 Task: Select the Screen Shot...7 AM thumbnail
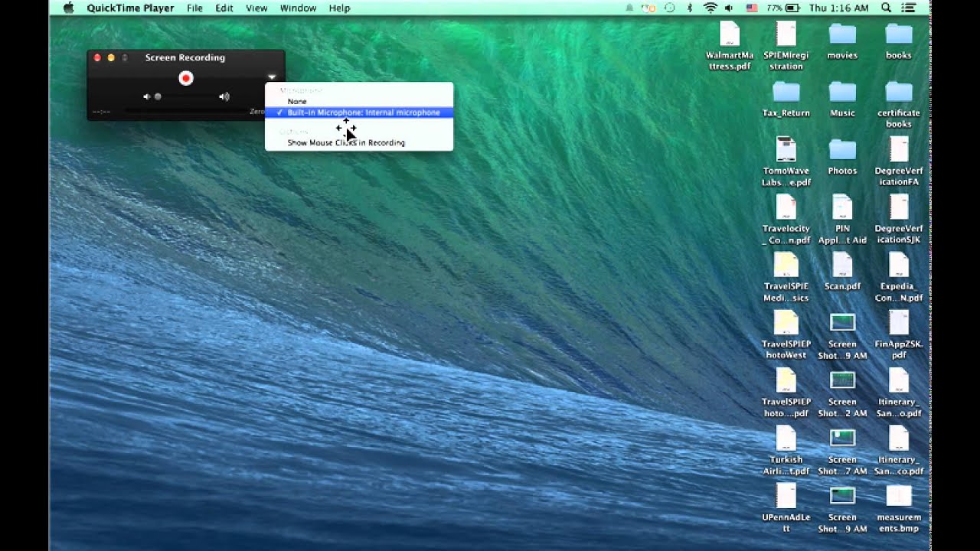(842, 451)
